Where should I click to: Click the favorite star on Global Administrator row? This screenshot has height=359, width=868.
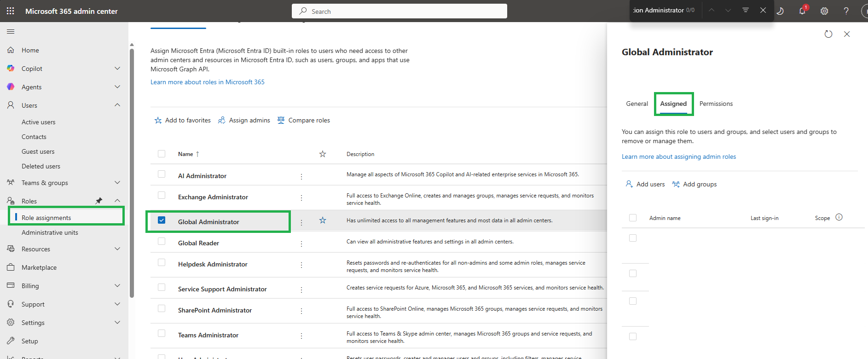[x=323, y=220]
